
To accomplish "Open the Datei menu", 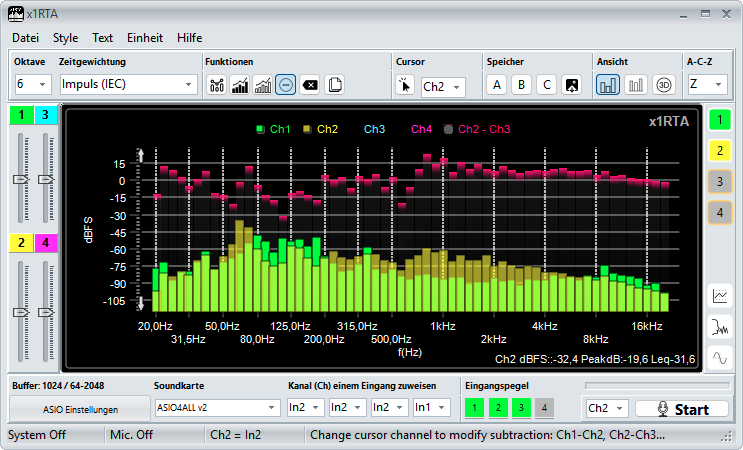I will click(25, 38).
